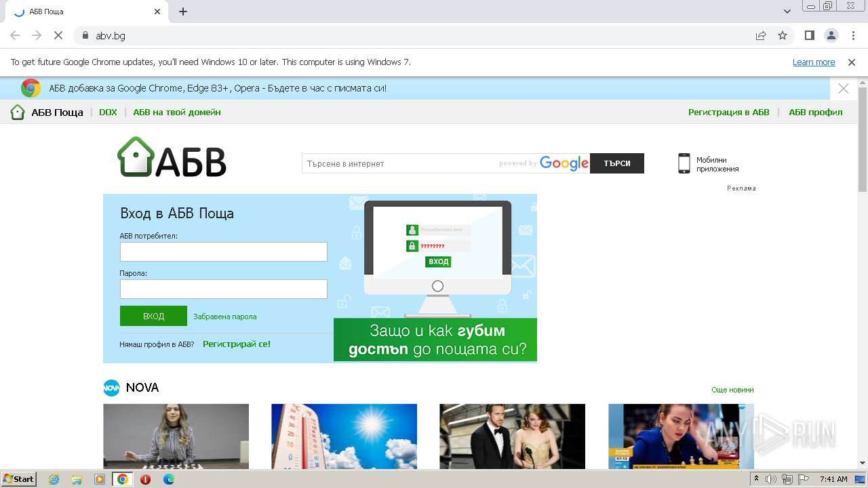
Task: Open Action Center flag icon
Action: pos(804,479)
